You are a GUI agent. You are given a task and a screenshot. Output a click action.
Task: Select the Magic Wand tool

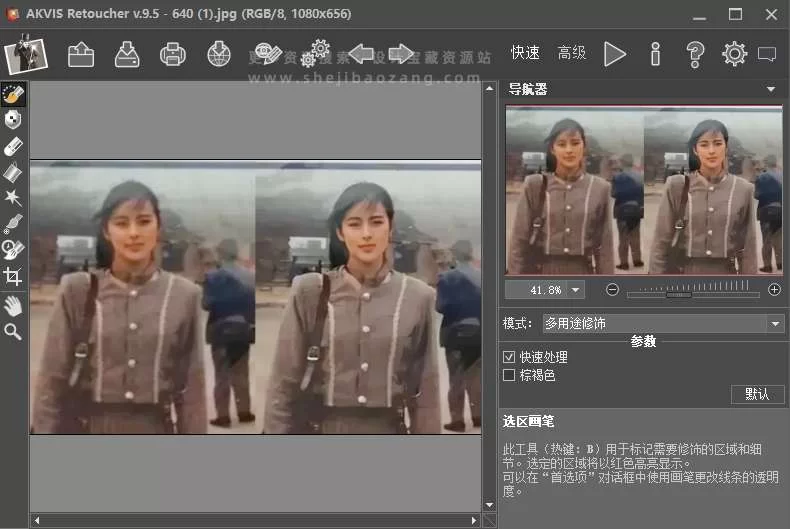(x=13, y=198)
